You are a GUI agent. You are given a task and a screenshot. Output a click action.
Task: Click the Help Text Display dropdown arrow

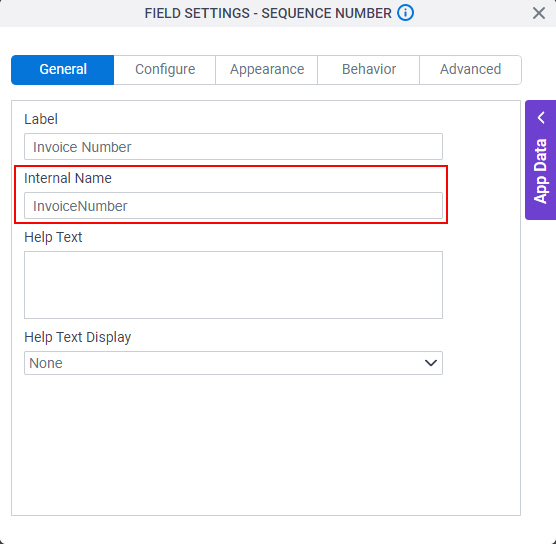(x=430, y=363)
